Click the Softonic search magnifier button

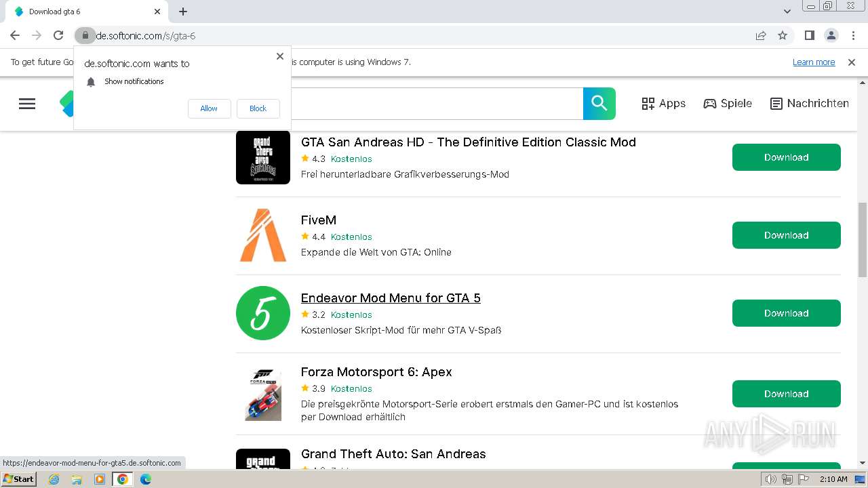pyautogui.click(x=599, y=104)
